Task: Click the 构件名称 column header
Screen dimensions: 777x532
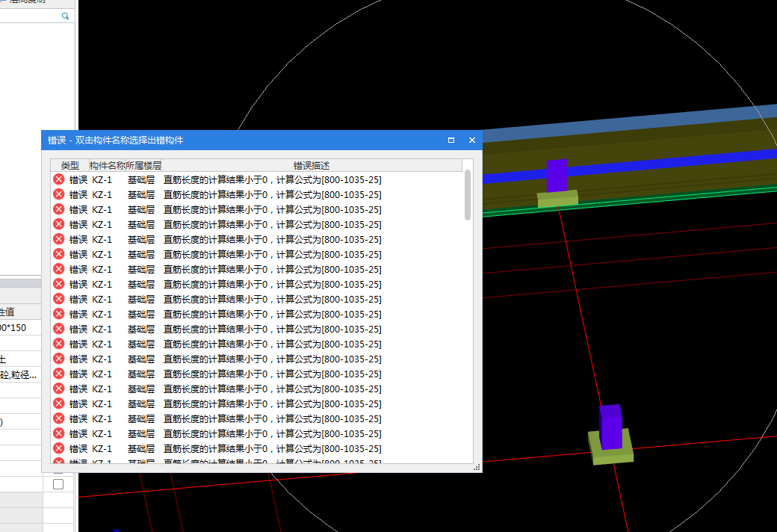Action: (107, 166)
